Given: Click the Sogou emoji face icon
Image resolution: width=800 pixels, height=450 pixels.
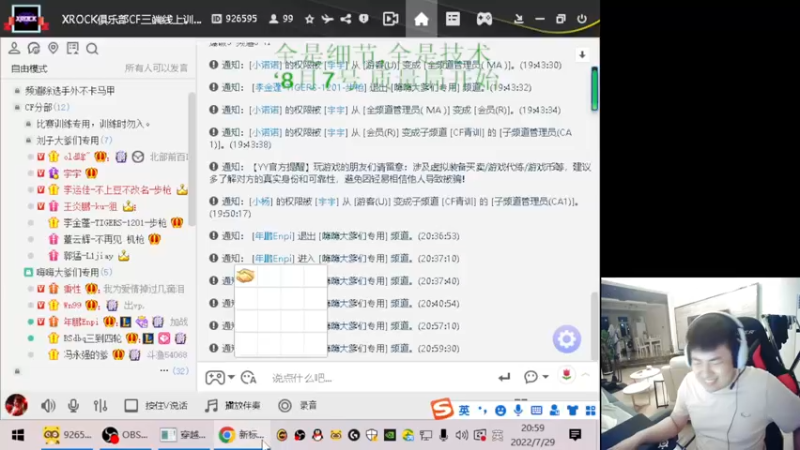Looking at the screenshot, I should pyautogui.click(x=501, y=410).
